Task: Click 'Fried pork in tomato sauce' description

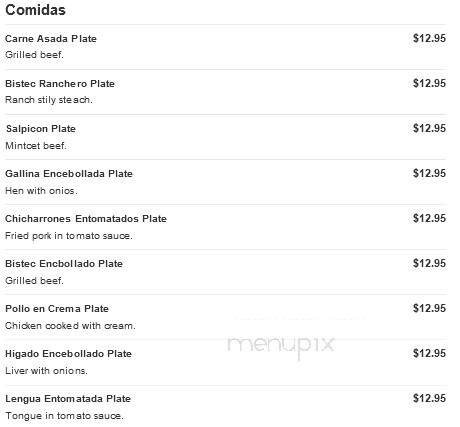Action: [x=69, y=236]
